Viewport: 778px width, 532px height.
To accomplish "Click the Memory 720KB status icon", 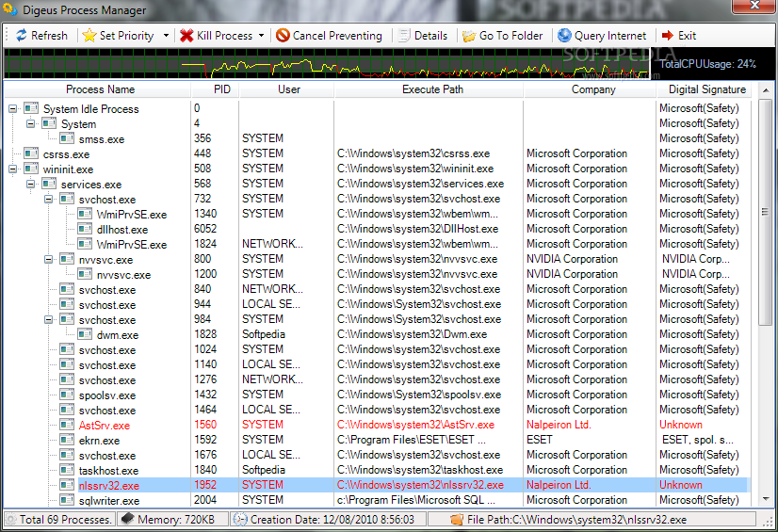I will click(x=128, y=519).
